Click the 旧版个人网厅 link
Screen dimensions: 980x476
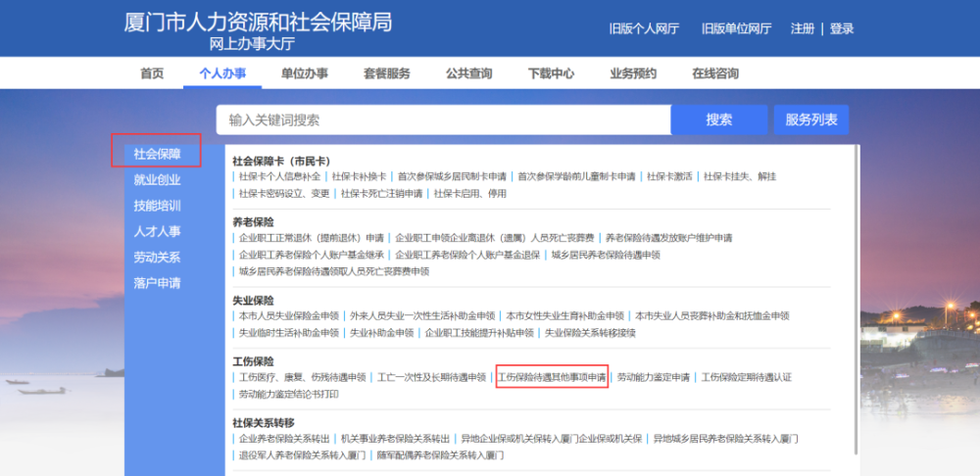(x=644, y=28)
